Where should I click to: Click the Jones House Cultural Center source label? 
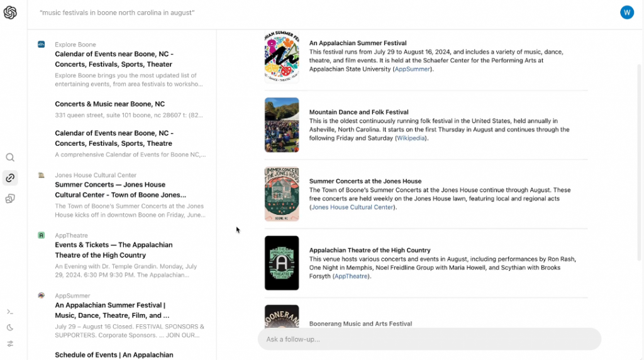pyautogui.click(x=96, y=175)
